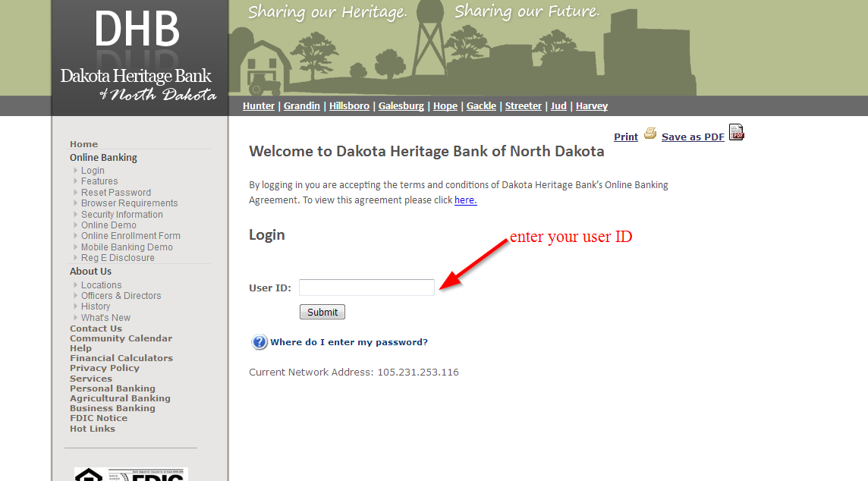Open the agreement 'here.' link
The image size is (868, 481).
[x=466, y=200]
